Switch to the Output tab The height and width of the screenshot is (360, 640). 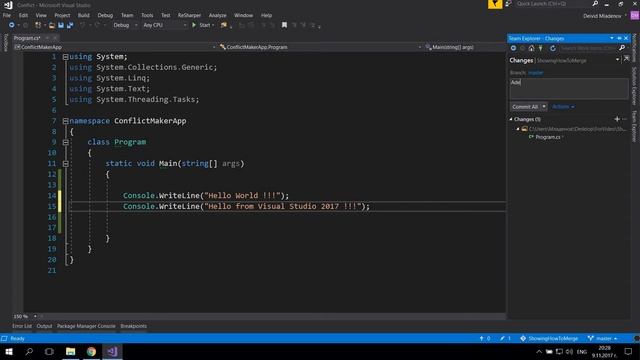pyautogui.click(x=44, y=326)
